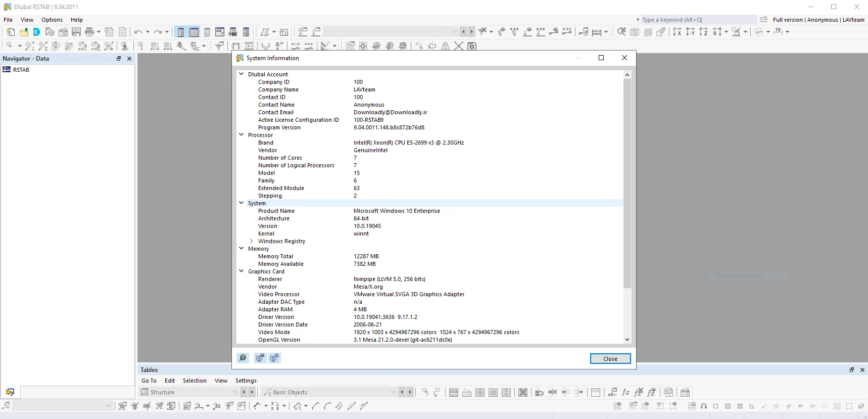This screenshot has height=419, width=868.
Task: Select the view in Z direction icon
Action: pyautogui.click(x=703, y=32)
